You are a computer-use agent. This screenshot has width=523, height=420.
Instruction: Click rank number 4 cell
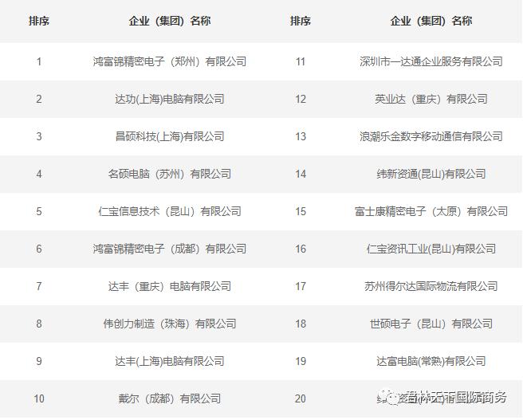pos(39,174)
